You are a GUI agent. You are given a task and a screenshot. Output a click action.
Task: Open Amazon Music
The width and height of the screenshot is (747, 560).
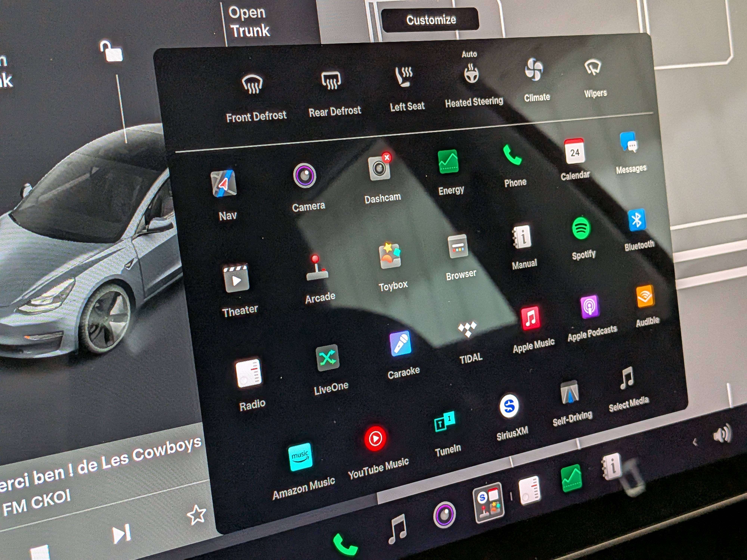(x=300, y=457)
